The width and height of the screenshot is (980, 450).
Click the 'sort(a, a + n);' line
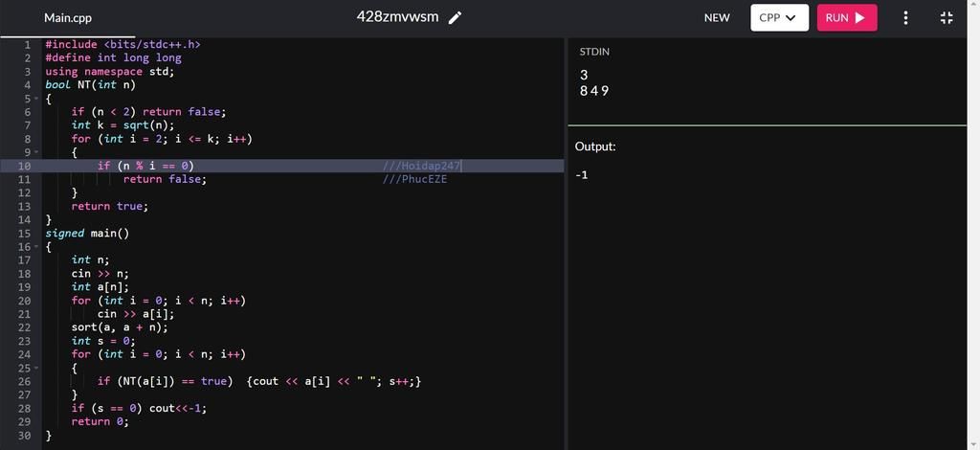120,327
